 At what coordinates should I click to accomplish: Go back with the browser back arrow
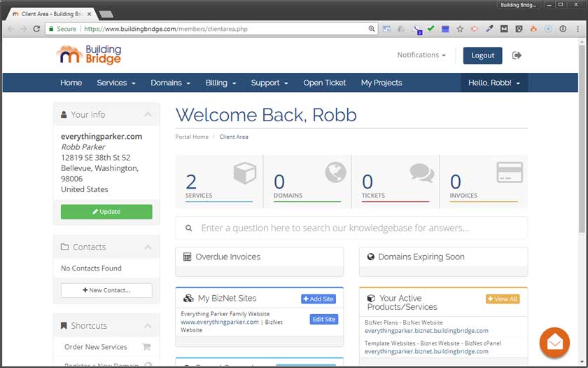click(10, 29)
